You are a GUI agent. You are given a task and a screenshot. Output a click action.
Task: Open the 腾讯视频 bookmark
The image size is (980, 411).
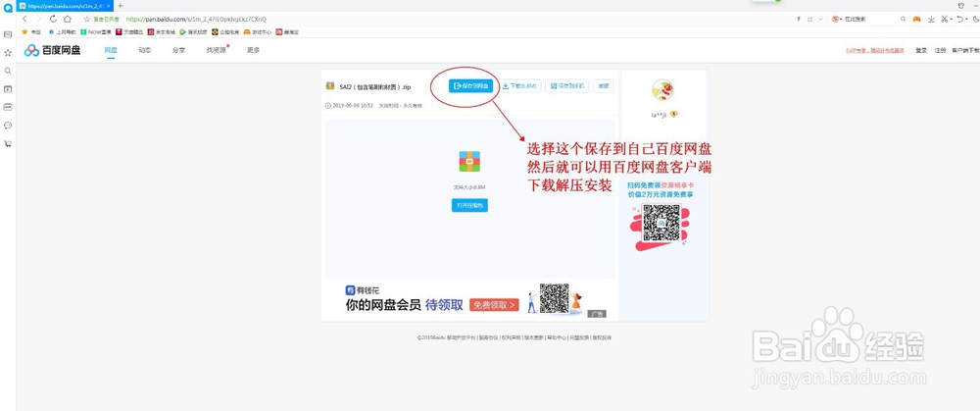coord(193,32)
